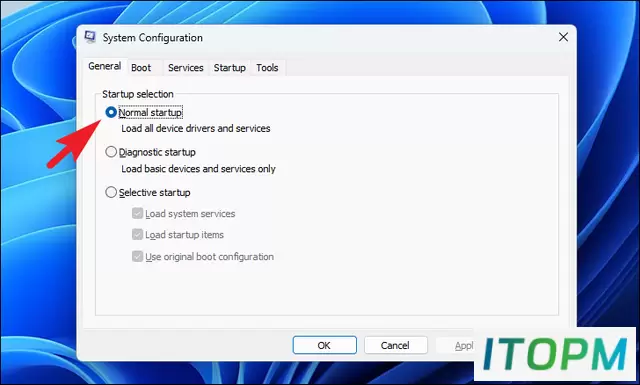Switch to the Startup tab
The width and height of the screenshot is (640, 385).
[x=230, y=68]
